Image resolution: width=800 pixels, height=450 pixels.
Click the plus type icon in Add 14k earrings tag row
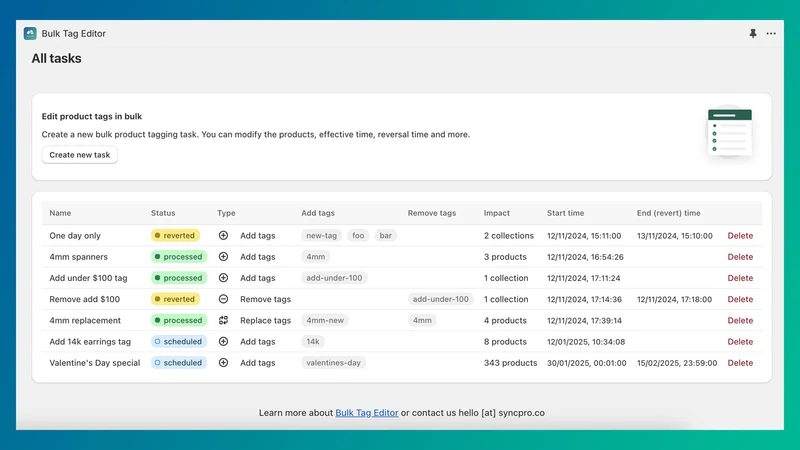[x=223, y=341]
